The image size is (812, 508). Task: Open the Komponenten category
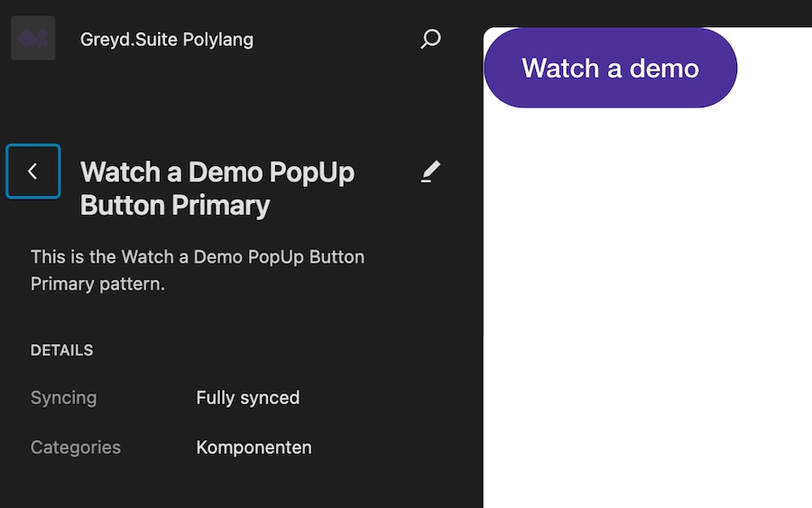click(254, 448)
